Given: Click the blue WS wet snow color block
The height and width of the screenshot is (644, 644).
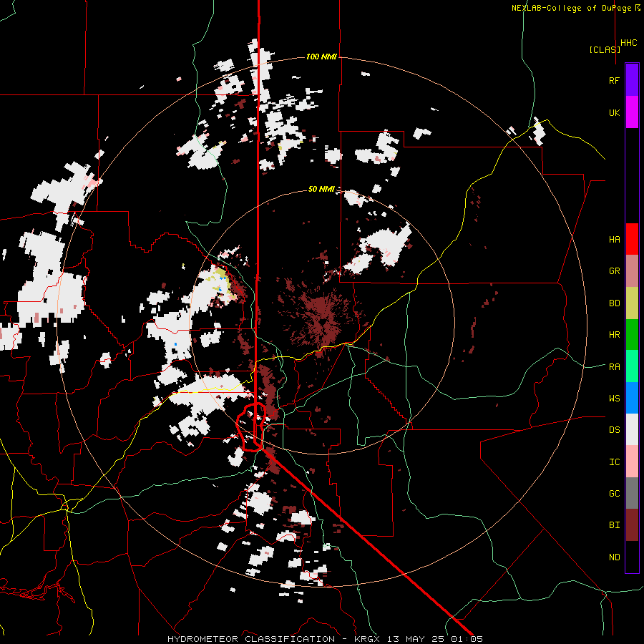Looking at the screenshot, I should pyautogui.click(x=632, y=398).
